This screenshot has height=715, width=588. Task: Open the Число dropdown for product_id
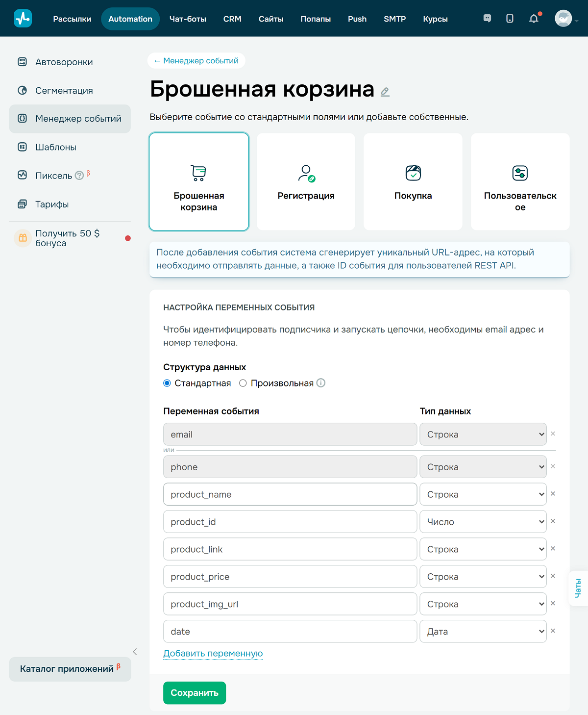[483, 522]
